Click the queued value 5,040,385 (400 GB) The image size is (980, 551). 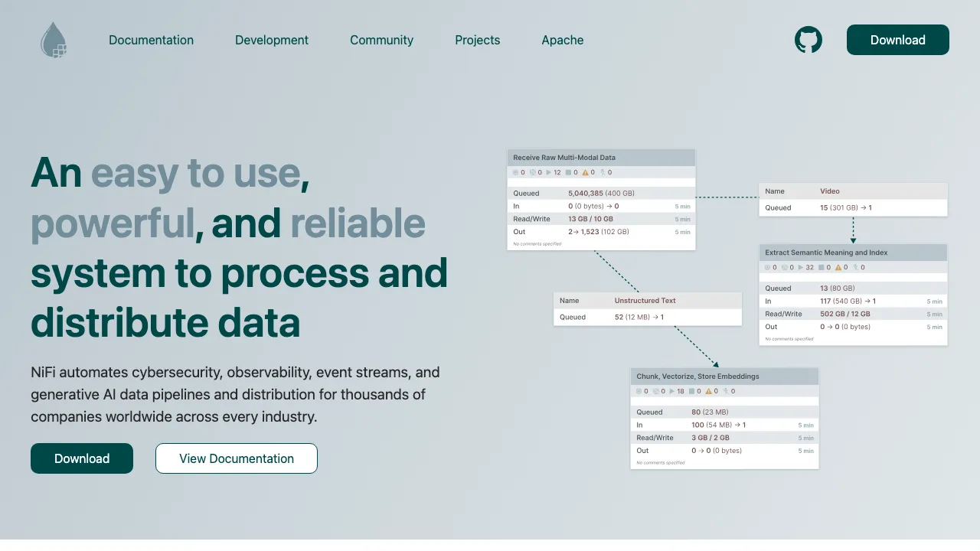[601, 193]
